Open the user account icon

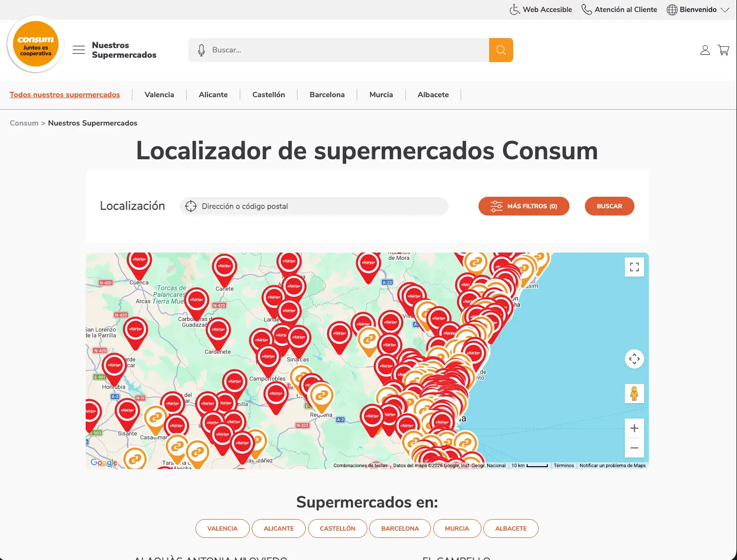tap(705, 50)
